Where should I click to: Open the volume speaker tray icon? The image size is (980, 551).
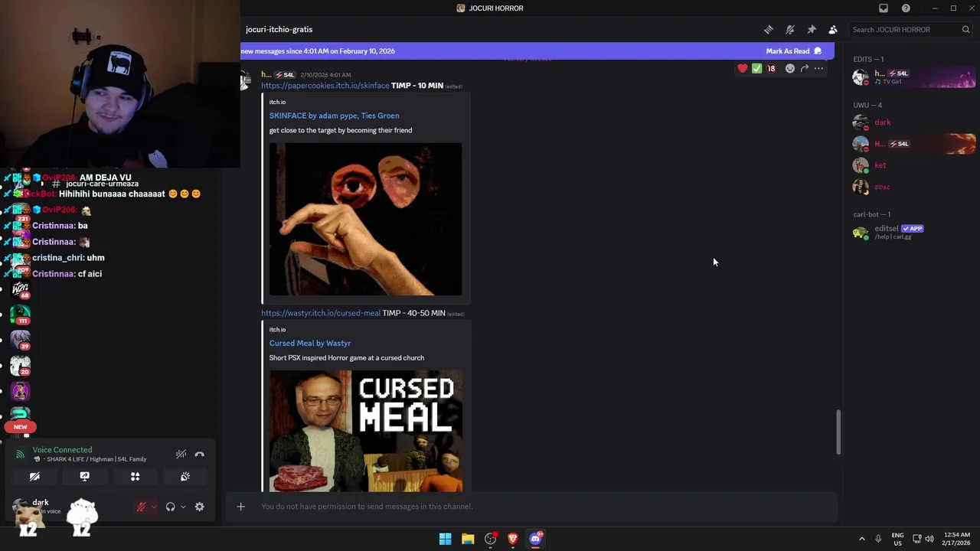click(929, 539)
